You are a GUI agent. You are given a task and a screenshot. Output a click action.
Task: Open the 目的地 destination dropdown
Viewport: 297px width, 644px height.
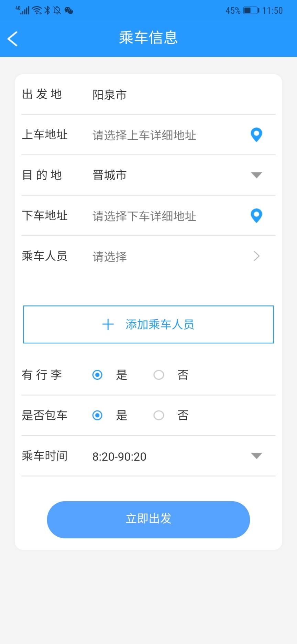tap(256, 175)
